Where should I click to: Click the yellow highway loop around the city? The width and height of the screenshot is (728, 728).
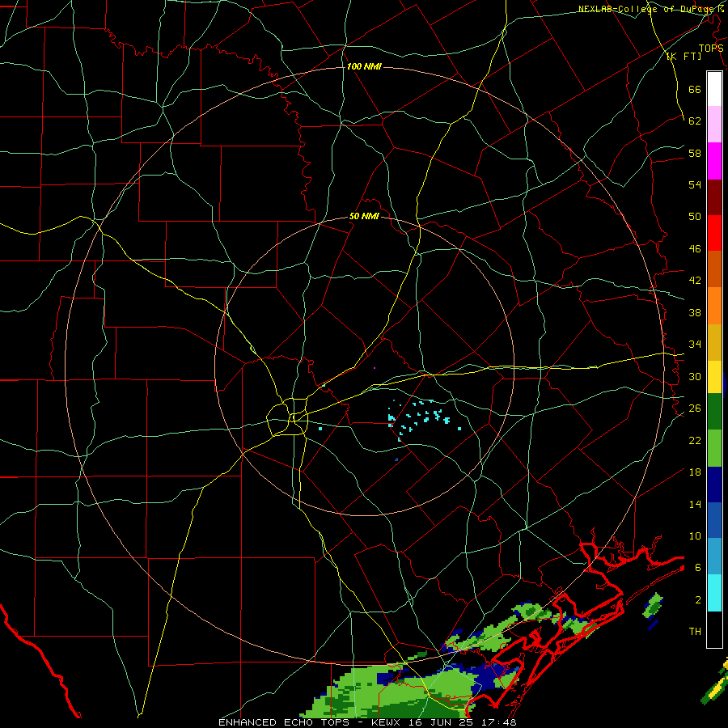[x=288, y=418]
